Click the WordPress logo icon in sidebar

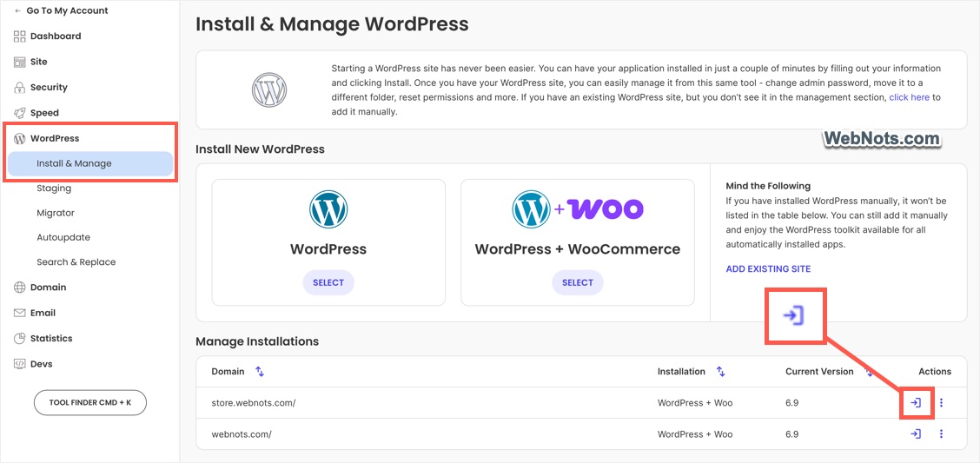(19, 138)
